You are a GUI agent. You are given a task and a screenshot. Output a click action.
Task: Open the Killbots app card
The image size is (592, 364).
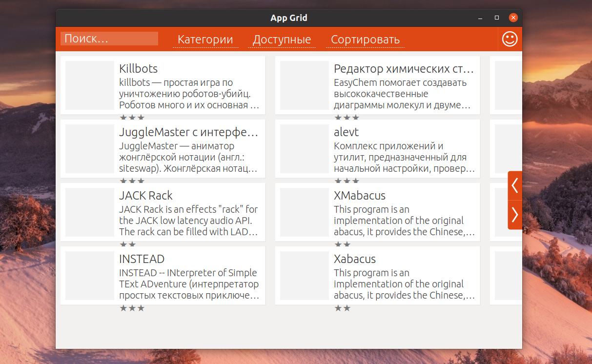[163, 85]
